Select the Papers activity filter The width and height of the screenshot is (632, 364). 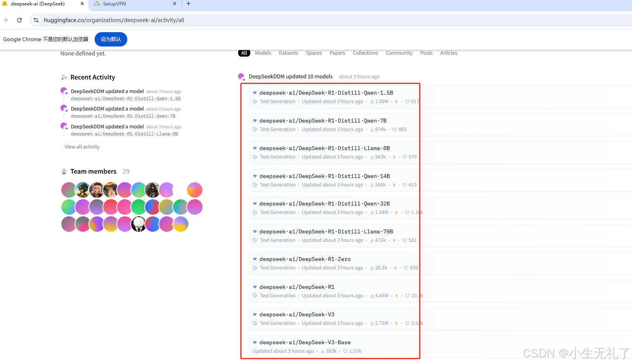(338, 53)
